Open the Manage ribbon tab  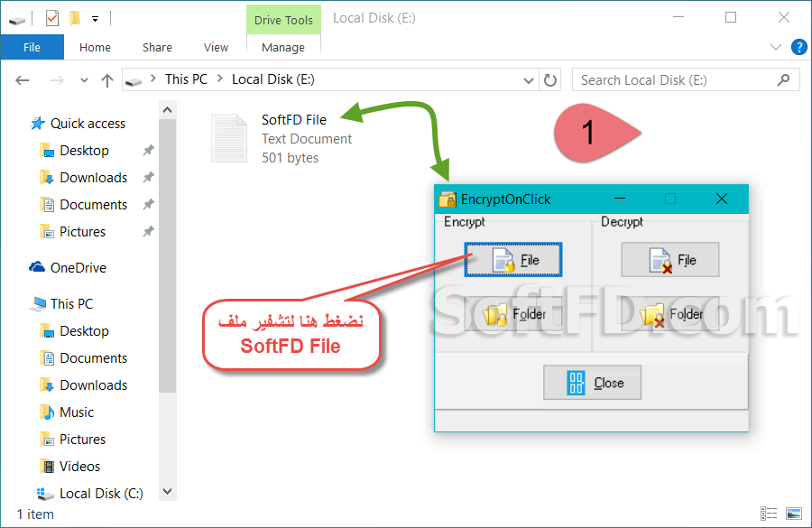tap(283, 47)
